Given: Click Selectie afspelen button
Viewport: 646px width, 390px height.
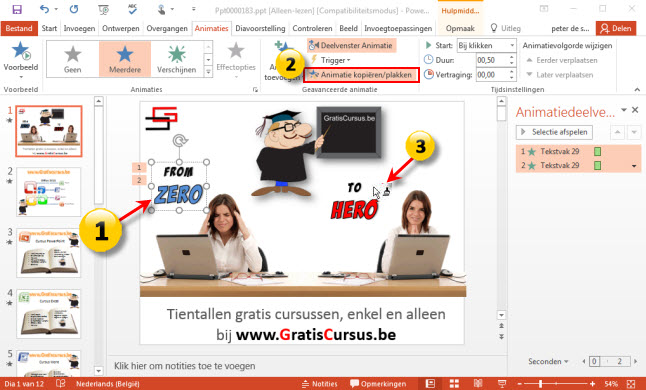Looking at the screenshot, I should [554, 132].
